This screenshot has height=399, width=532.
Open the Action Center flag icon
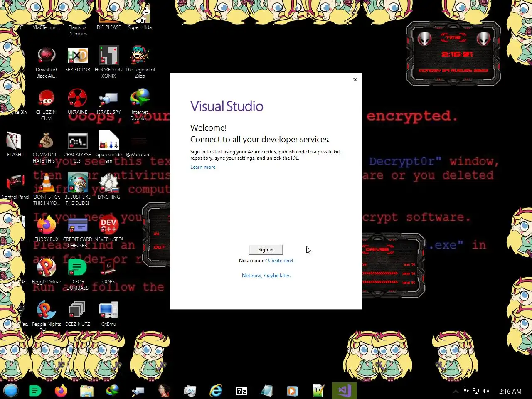[465, 391]
